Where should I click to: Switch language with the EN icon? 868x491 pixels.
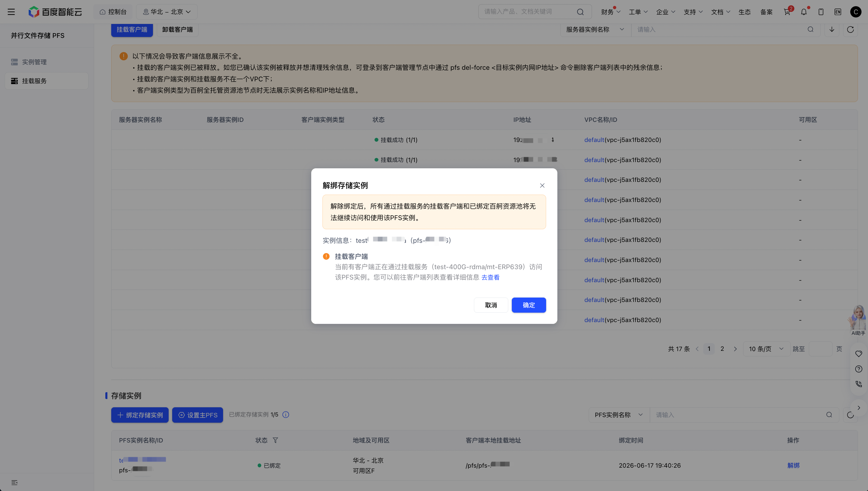click(838, 12)
